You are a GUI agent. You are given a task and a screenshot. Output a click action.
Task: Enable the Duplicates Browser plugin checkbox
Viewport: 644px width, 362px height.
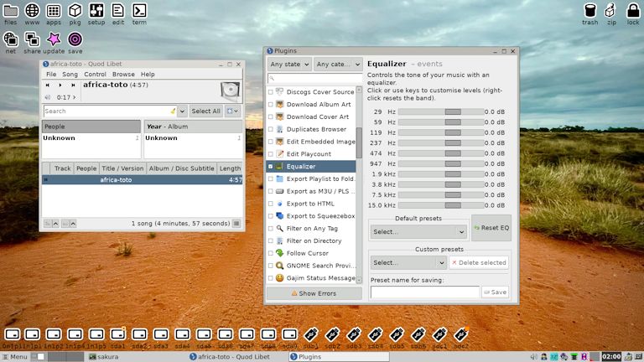tap(270, 129)
